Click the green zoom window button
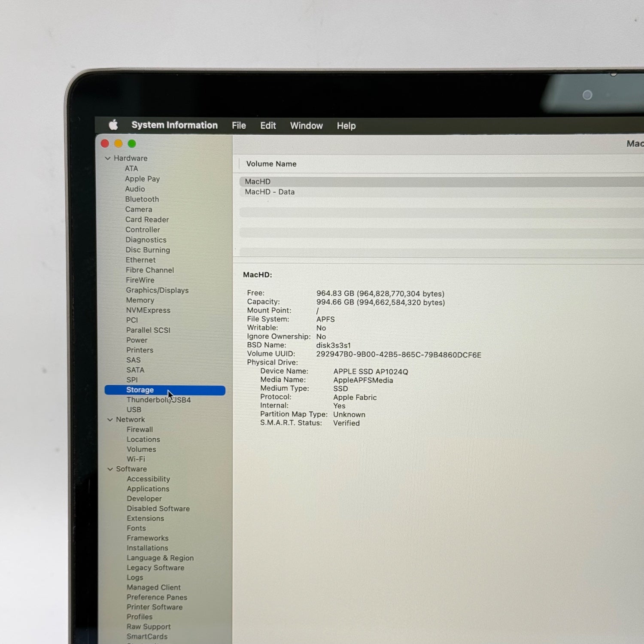The image size is (644, 644). (x=132, y=144)
